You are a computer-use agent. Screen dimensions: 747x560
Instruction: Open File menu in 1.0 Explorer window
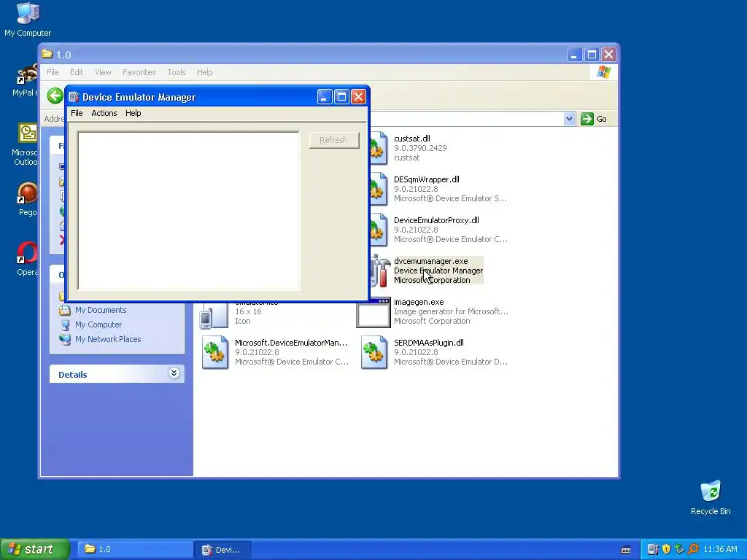(x=53, y=72)
